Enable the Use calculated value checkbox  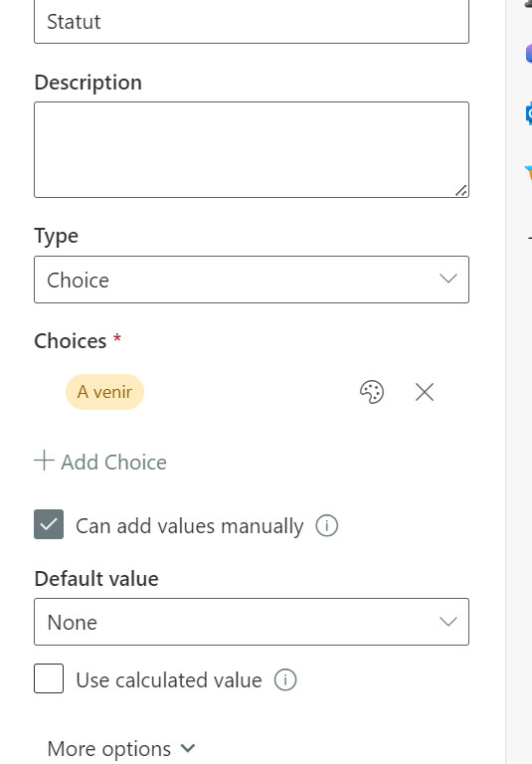[49, 678]
